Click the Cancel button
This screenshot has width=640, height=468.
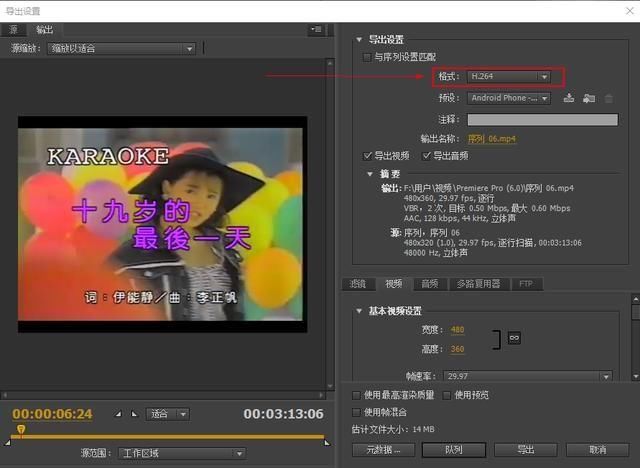coord(598,450)
